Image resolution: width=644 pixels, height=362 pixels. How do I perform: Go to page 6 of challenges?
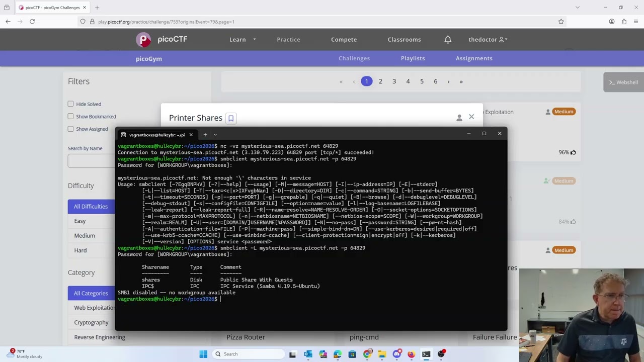436,81
